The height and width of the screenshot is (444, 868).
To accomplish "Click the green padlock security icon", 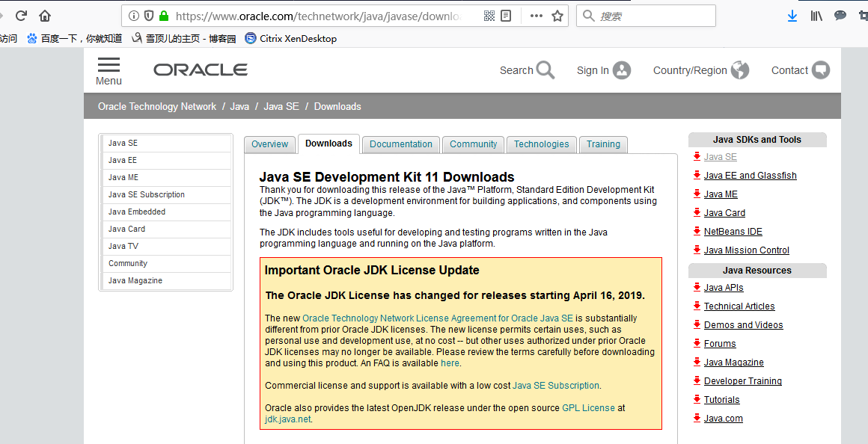I will click(163, 16).
